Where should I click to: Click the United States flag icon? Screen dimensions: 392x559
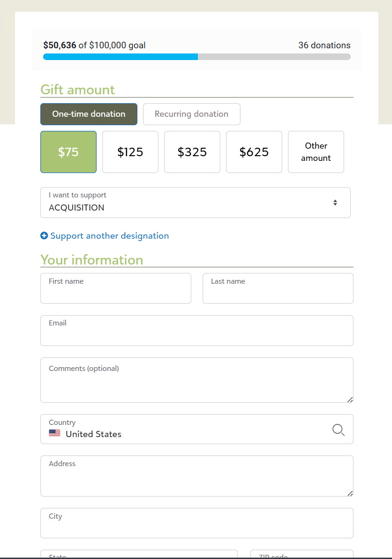click(54, 433)
